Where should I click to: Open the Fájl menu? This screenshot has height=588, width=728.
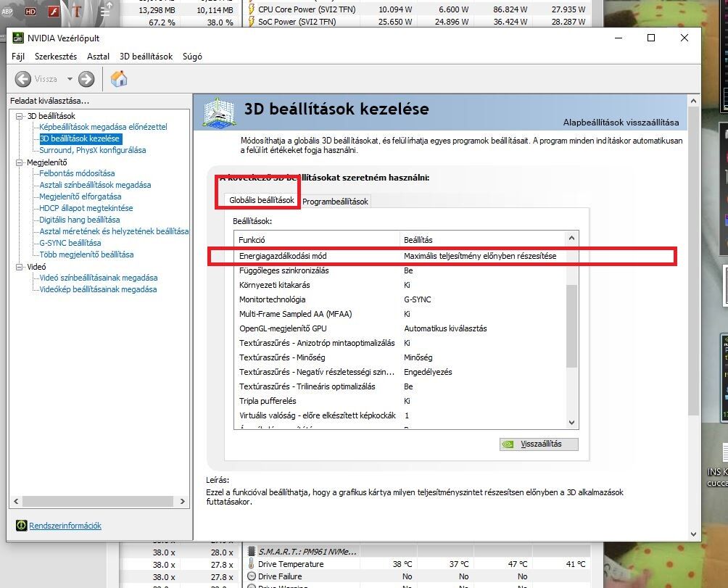[x=18, y=56]
